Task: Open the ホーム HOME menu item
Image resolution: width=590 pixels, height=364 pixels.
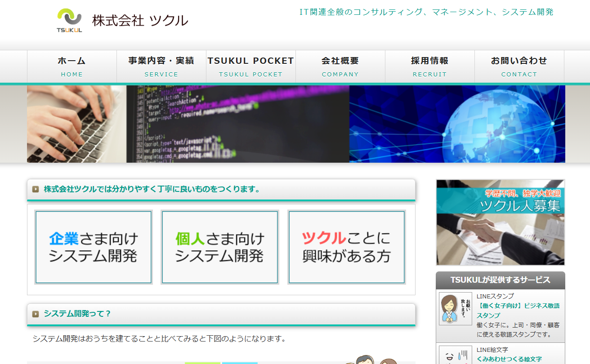Action: coord(72,67)
